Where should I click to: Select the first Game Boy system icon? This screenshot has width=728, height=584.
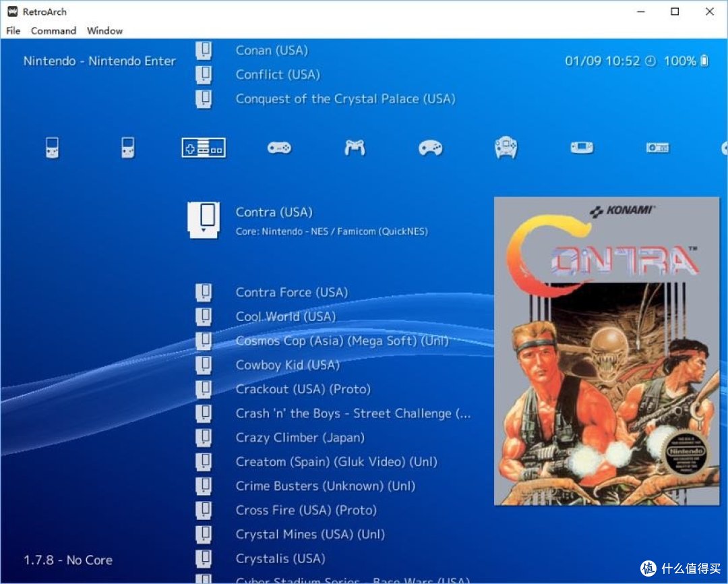click(x=53, y=148)
